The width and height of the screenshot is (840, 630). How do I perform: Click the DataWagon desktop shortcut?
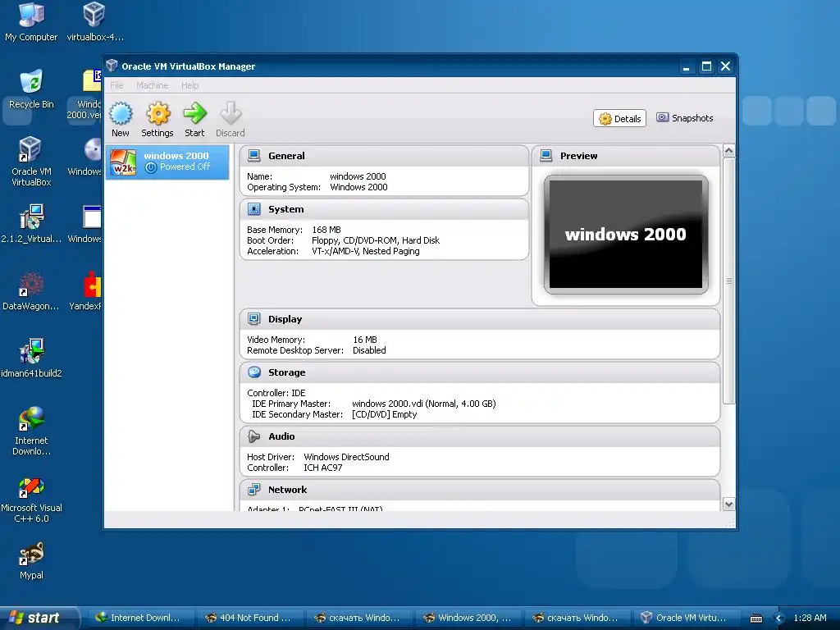pos(31,291)
